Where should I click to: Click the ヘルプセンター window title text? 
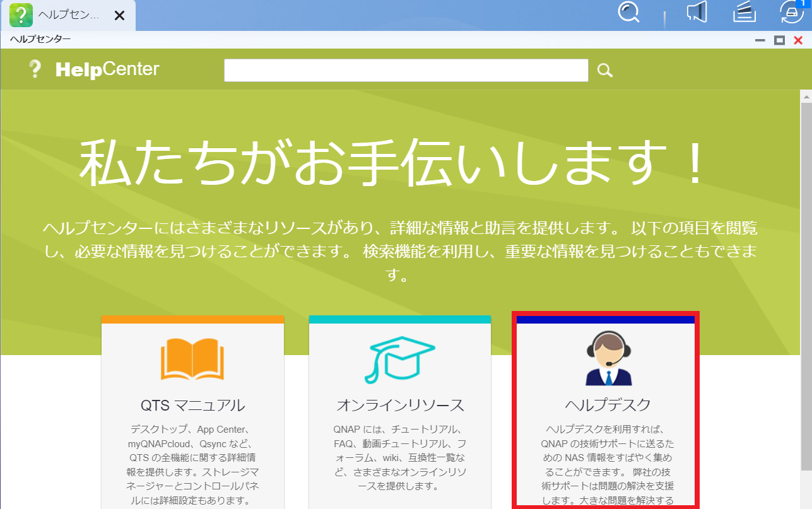tap(40, 39)
